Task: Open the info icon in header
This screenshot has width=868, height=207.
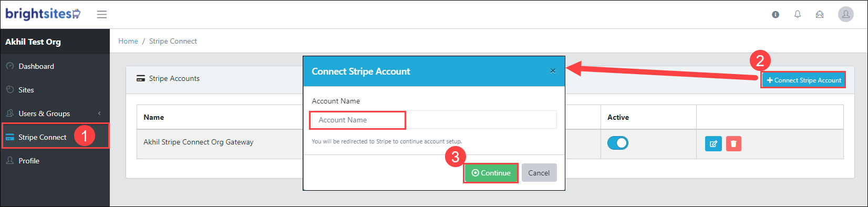Action: coord(776,15)
